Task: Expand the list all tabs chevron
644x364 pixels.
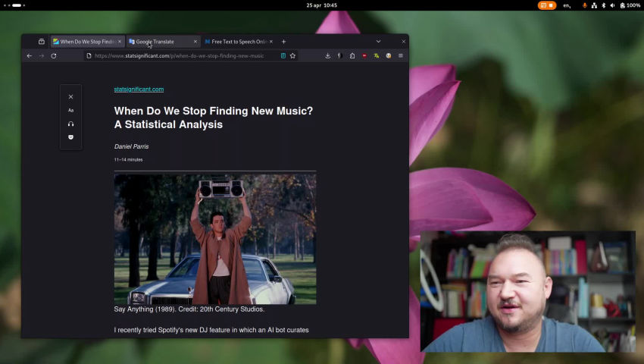Action: [379, 42]
